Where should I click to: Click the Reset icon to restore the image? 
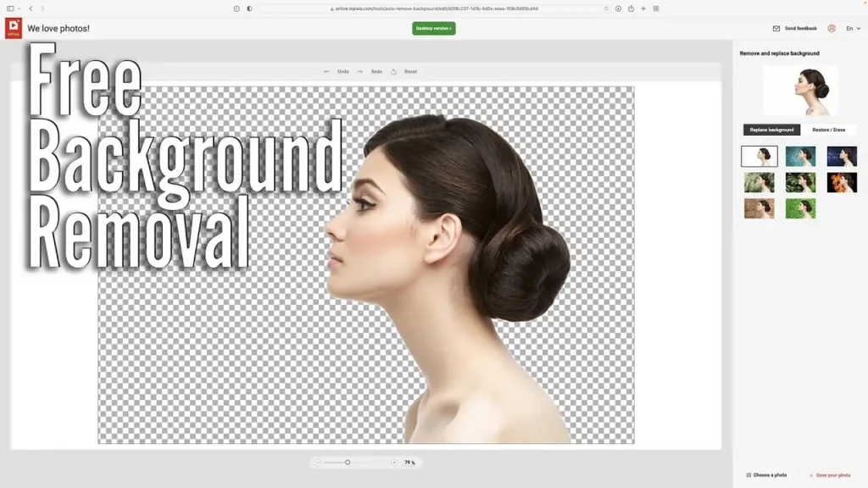[x=393, y=71]
